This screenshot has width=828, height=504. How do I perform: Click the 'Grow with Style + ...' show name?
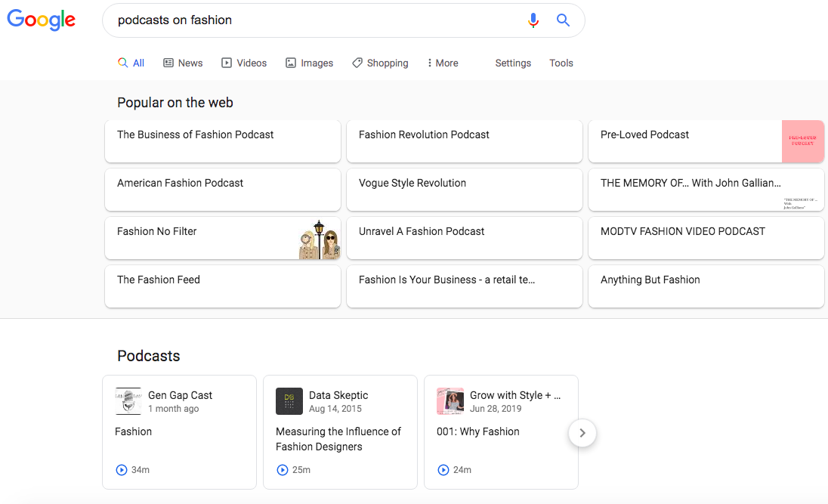515,395
